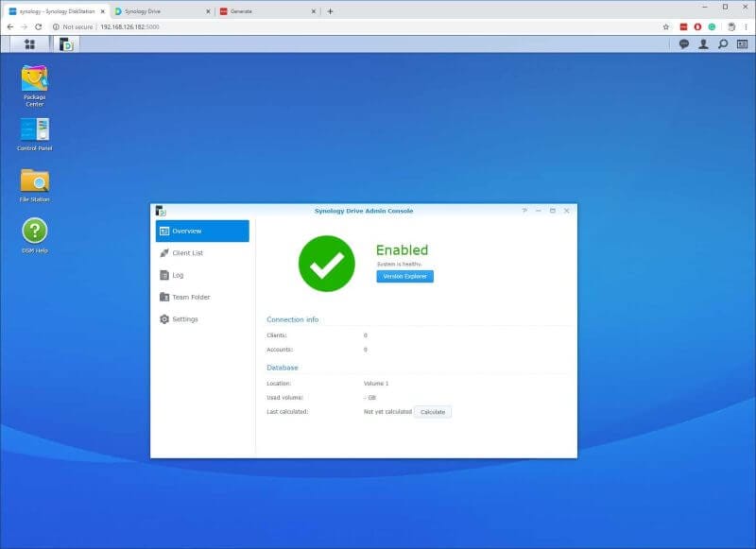The image size is (756, 549).
Task: Open DSM Help desktop icon
Action: [x=35, y=232]
